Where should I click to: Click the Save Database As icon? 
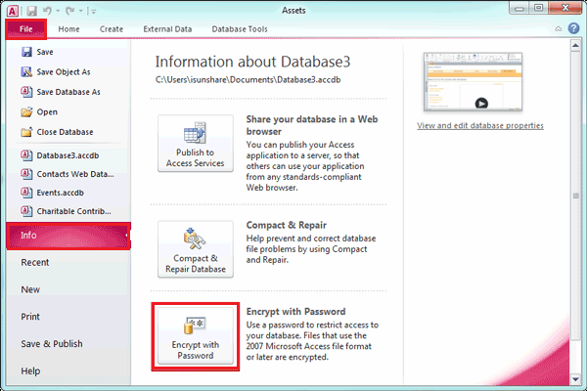26,92
